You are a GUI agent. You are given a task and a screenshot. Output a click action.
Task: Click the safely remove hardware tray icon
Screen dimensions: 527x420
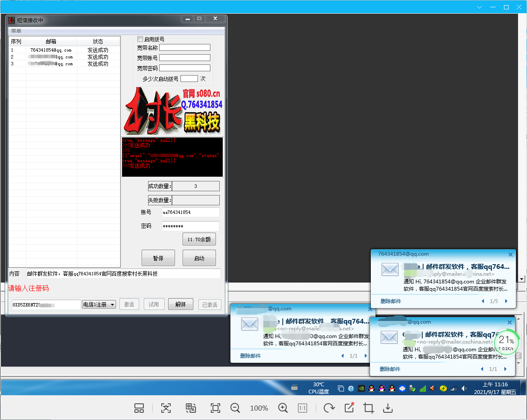[412, 388]
